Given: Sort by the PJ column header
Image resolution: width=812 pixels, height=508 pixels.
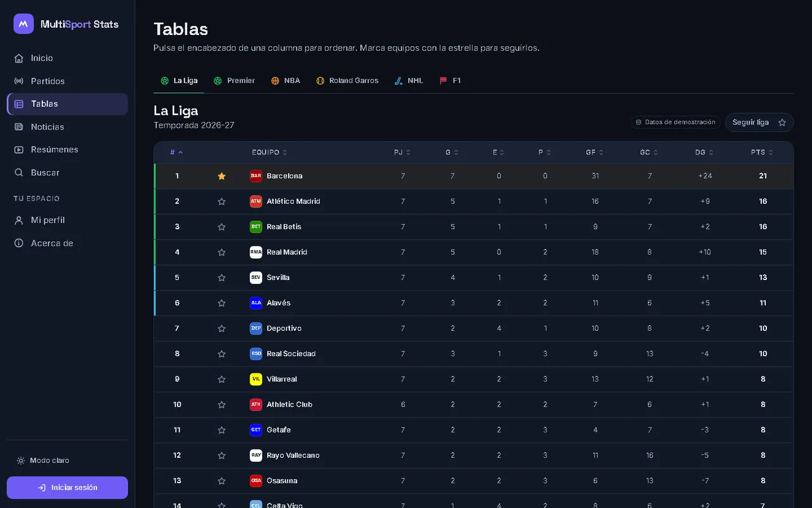Looking at the screenshot, I should (402, 152).
